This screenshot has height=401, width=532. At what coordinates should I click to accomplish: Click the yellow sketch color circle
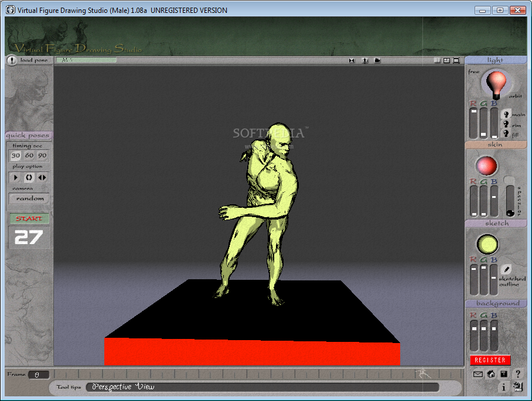(487, 244)
